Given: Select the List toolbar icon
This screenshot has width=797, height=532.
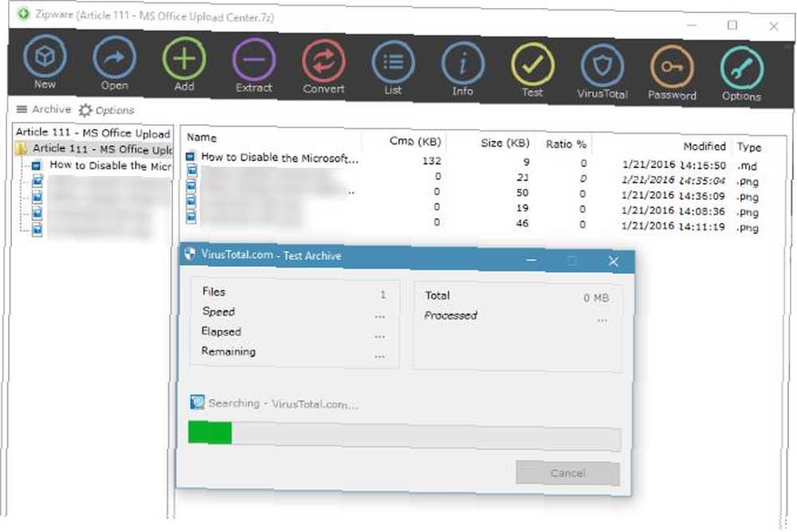Looking at the screenshot, I should 393,68.
